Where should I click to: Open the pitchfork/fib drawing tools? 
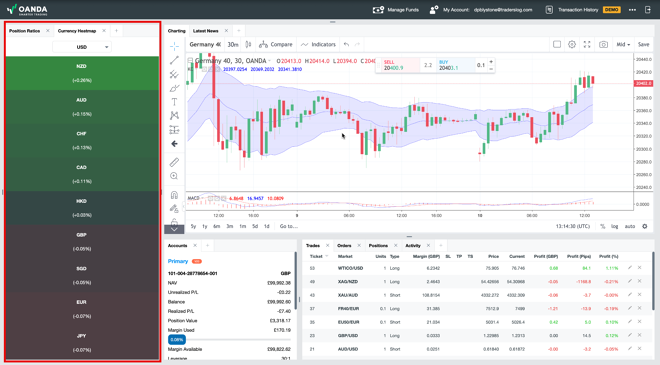tap(174, 74)
